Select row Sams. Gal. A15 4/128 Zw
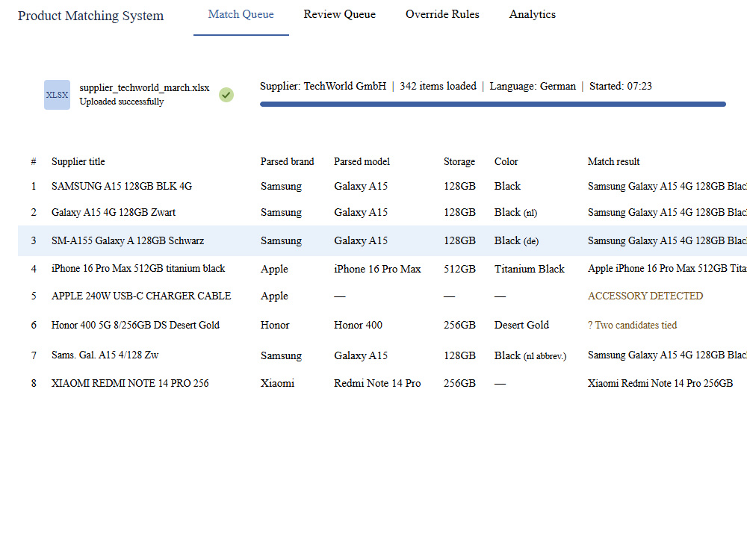 (x=382, y=355)
